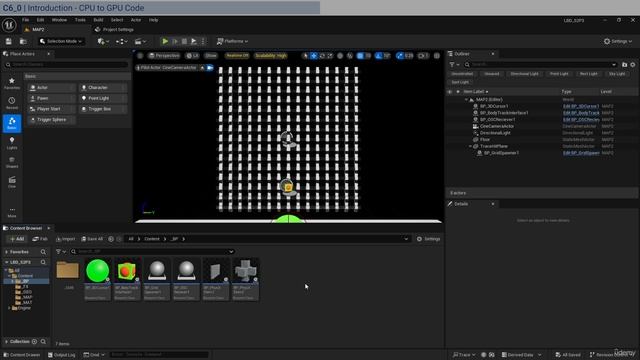Click the Eject play control icon
This screenshot has height=360, width=640.
[194, 41]
